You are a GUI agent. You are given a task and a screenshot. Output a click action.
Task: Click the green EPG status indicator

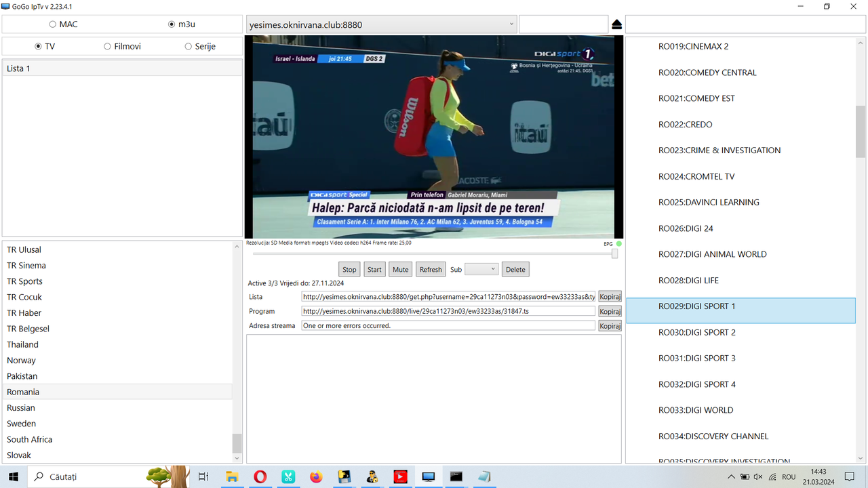(619, 244)
